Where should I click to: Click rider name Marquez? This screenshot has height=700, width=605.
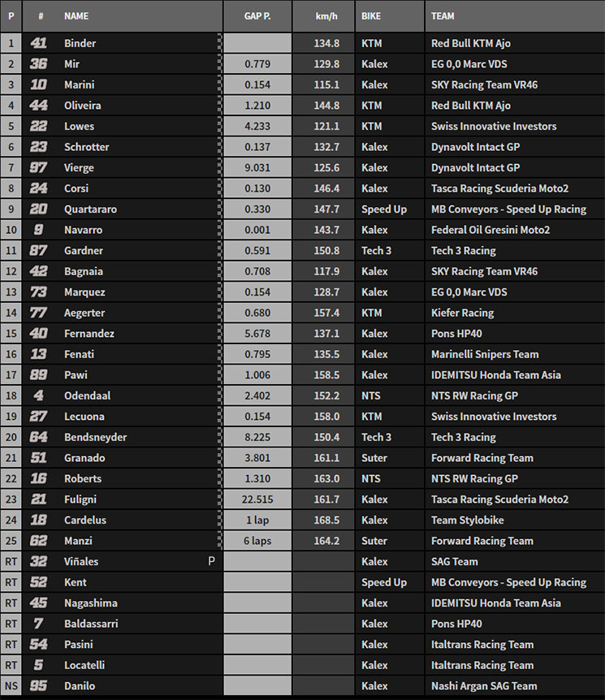tap(84, 292)
